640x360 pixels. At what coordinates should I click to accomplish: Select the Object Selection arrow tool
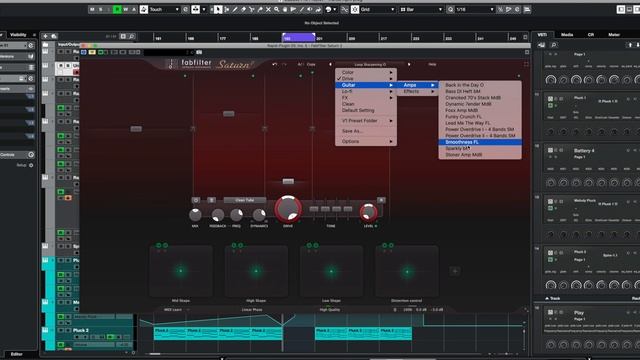coord(218,9)
